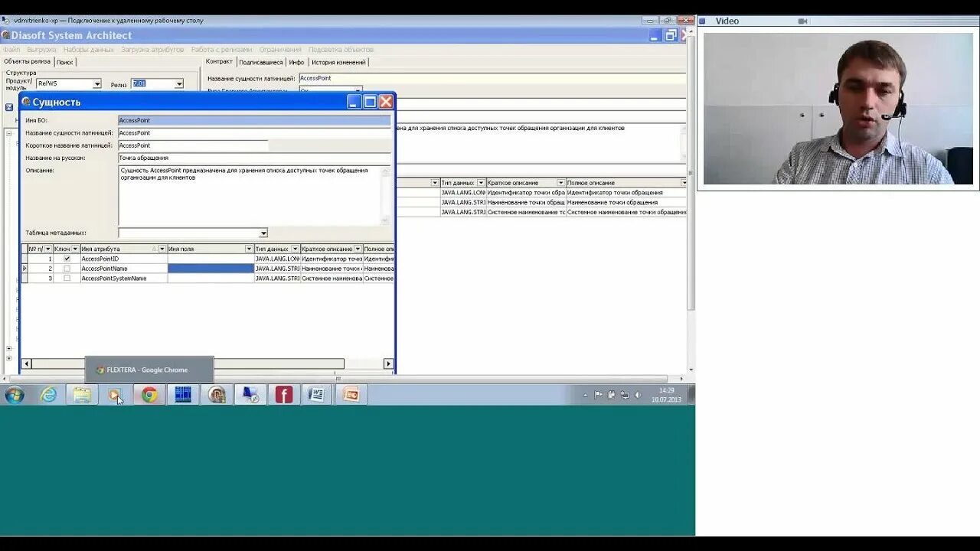The height and width of the screenshot is (551, 980).
Task: Select the AccessPointSystemName attribute cell
Action: point(123,279)
